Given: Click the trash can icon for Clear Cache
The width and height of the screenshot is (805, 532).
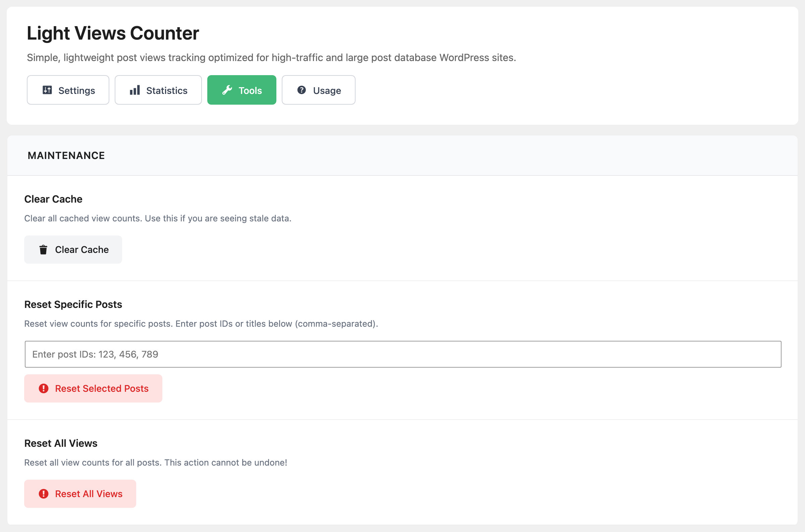Looking at the screenshot, I should coord(43,250).
